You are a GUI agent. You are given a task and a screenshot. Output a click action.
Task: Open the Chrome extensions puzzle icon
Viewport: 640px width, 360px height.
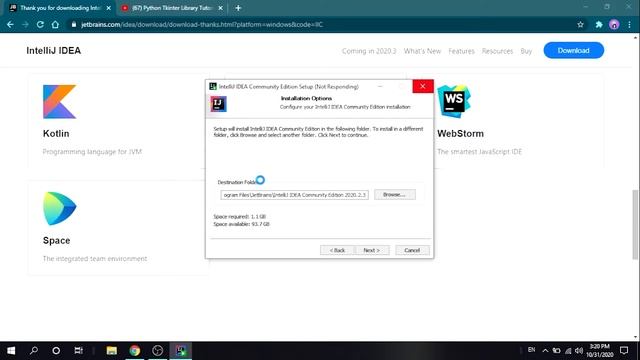pos(599,24)
